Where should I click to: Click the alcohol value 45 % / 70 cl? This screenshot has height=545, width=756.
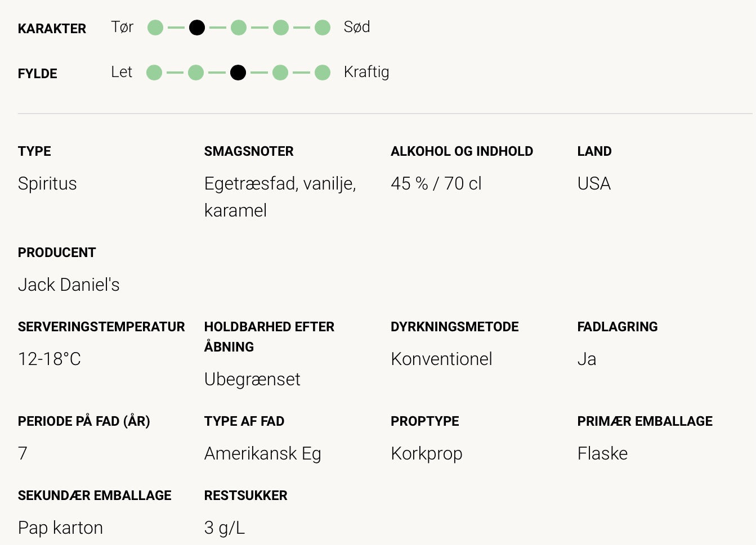coord(436,183)
